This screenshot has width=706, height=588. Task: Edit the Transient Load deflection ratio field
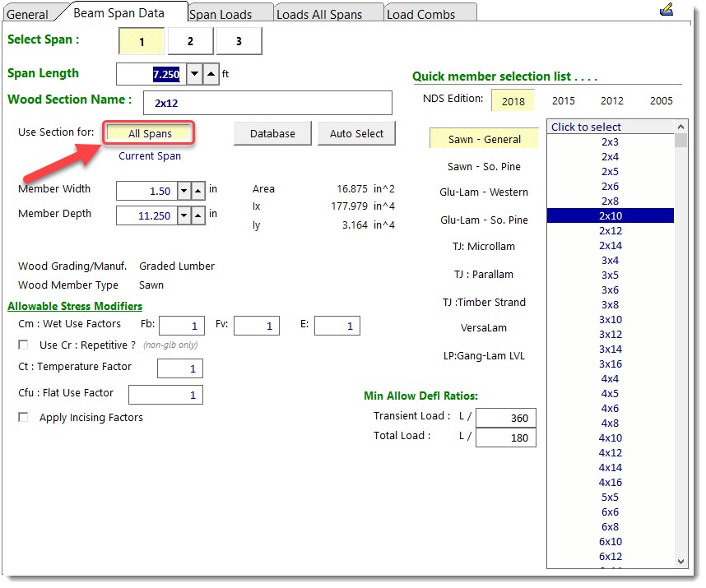505,418
